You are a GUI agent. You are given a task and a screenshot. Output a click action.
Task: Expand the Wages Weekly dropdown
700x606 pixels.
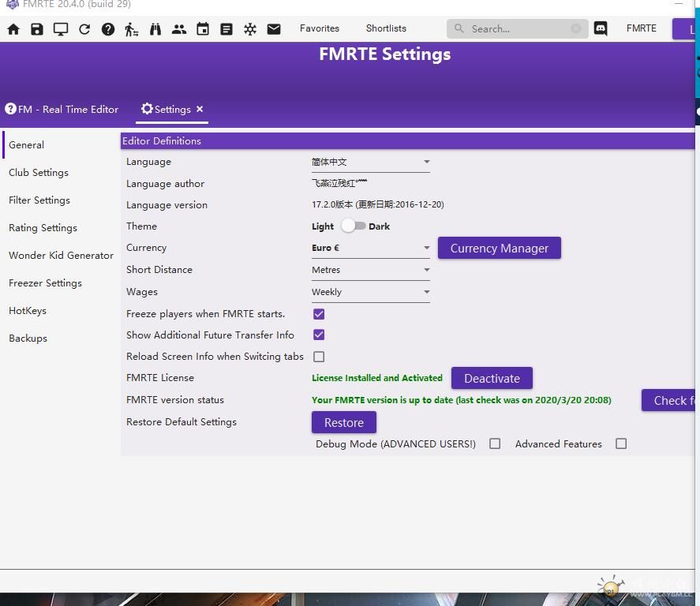(x=371, y=292)
